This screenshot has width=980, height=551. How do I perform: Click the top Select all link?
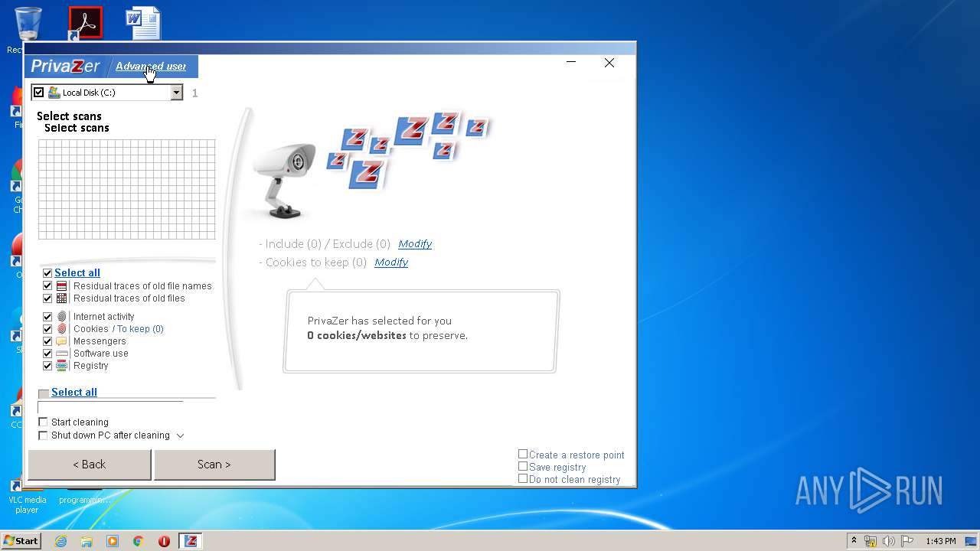[x=77, y=273]
